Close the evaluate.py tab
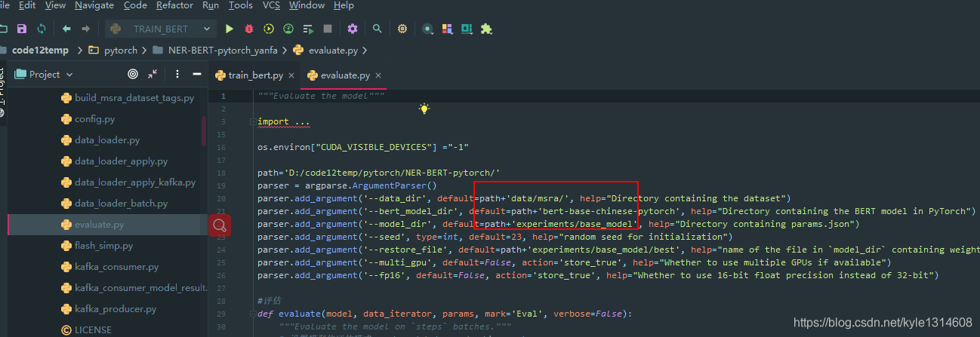Image resolution: width=980 pixels, height=337 pixels. pyautogui.click(x=378, y=75)
